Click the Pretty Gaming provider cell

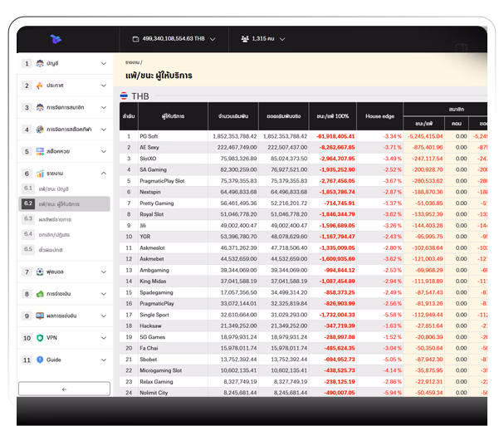(x=173, y=203)
